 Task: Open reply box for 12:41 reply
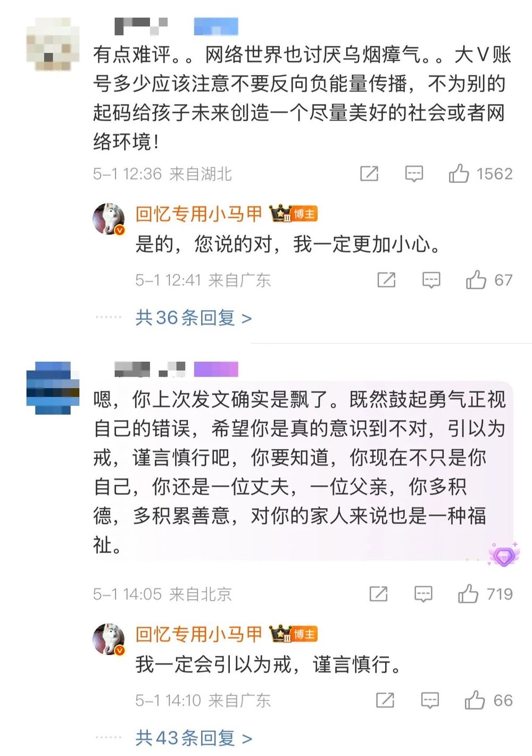[x=431, y=280]
